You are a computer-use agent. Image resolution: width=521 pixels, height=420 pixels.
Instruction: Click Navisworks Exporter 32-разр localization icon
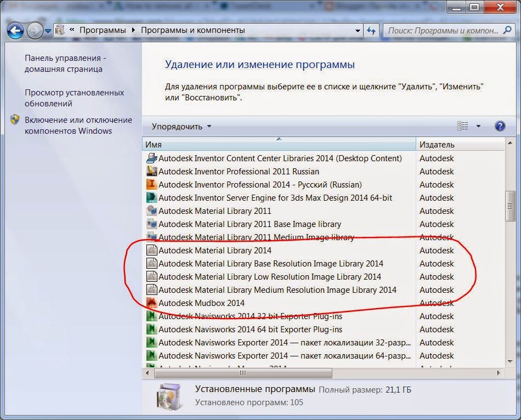click(151, 342)
